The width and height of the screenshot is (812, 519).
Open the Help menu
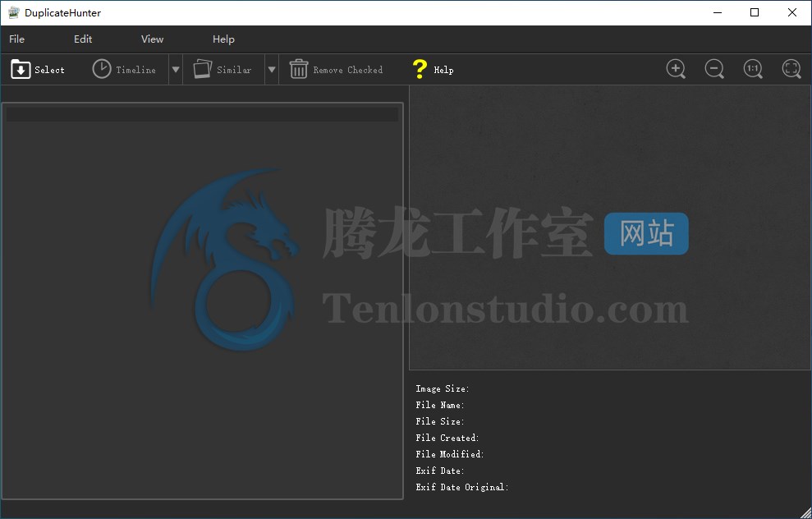(223, 39)
